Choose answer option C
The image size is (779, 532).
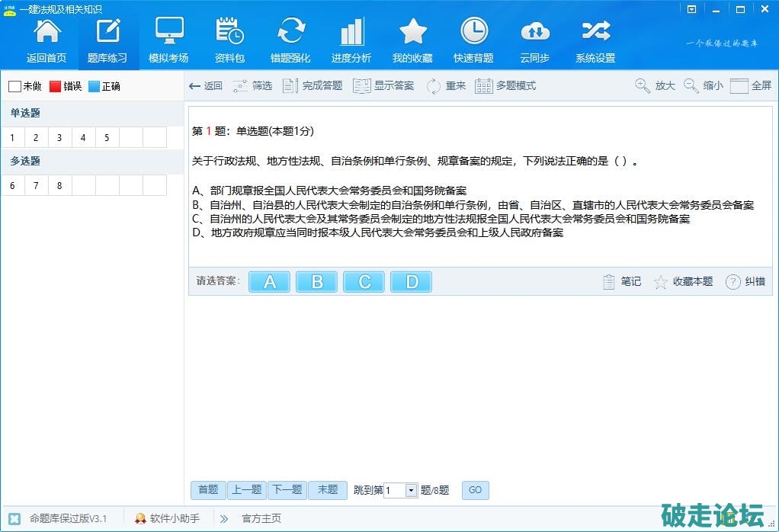coord(364,282)
